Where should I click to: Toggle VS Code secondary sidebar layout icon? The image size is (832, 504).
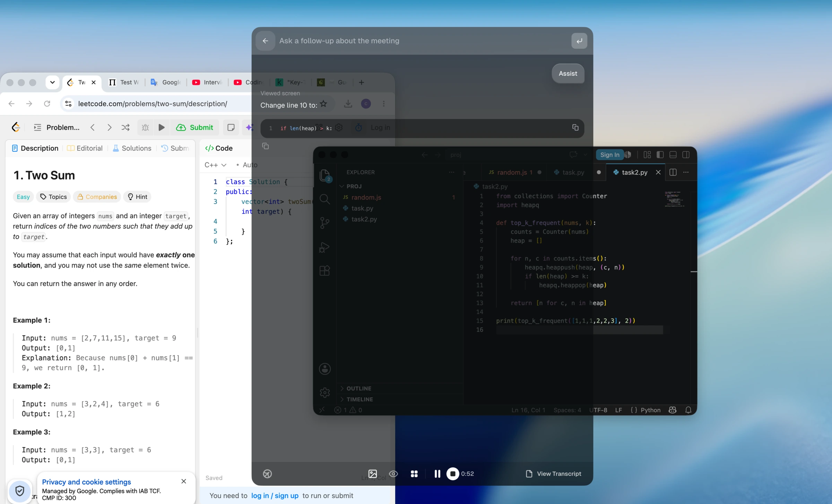pos(686,154)
